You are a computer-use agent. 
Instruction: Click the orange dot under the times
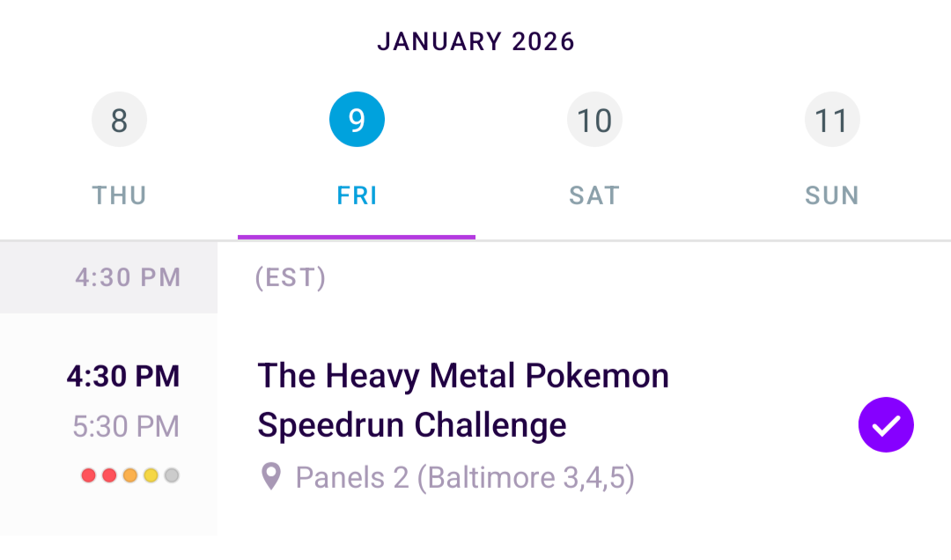tap(130, 475)
